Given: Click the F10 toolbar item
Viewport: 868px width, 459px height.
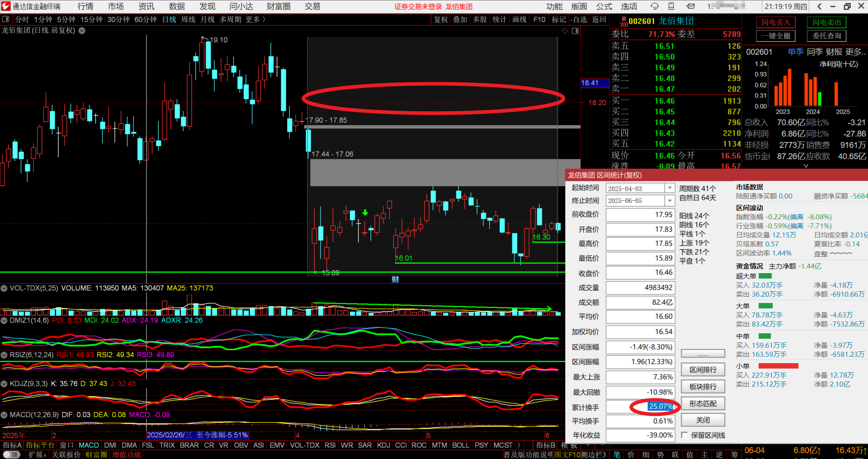Looking at the screenshot, I should click(539, 19).
